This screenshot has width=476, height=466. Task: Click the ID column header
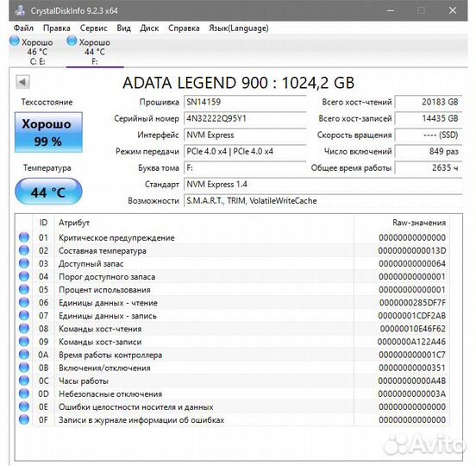[x=43, y=223]
